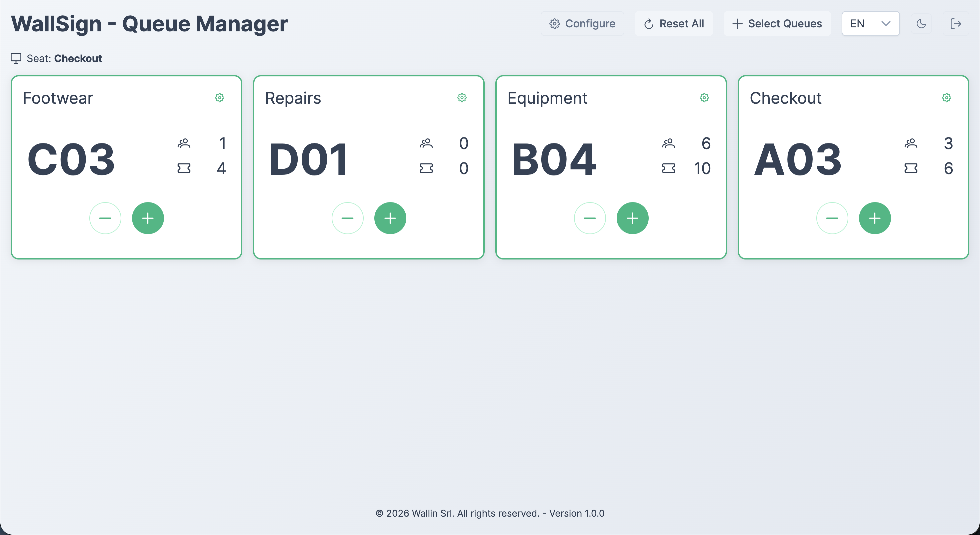Screen dimensions: 980x535
Task: Click Seat: Checkout label
Action: tap(64, 58)
